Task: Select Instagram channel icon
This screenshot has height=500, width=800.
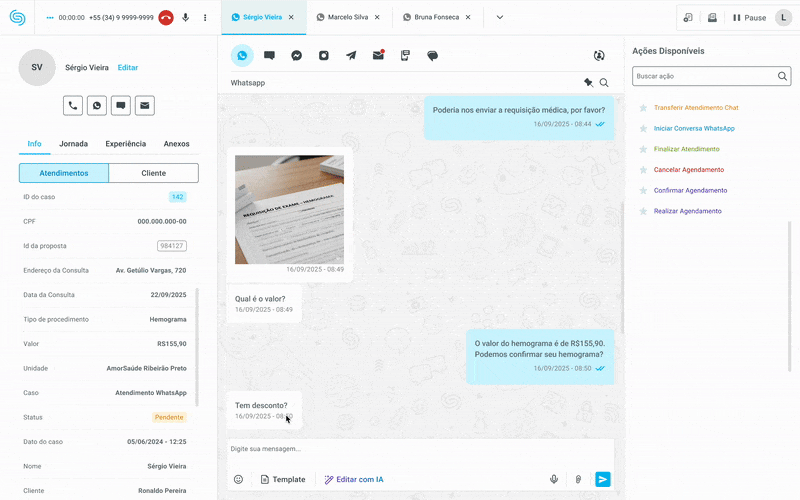Action: click(x=324, y=55)
